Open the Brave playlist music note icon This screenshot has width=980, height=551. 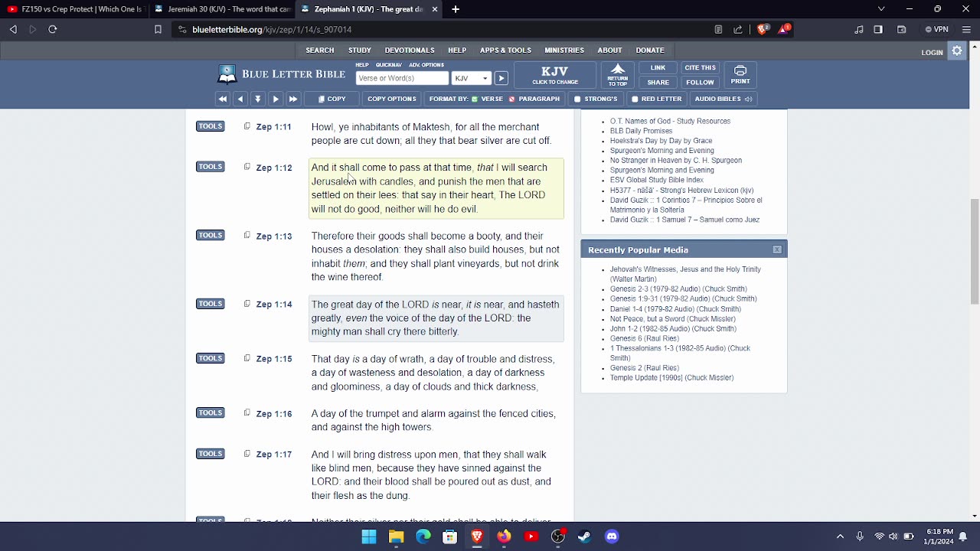(859, 29)
